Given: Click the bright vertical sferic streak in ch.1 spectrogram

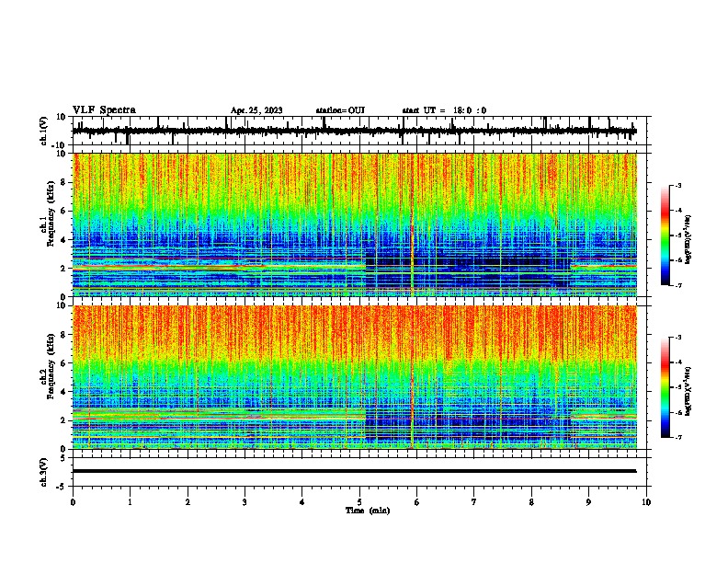Looking at the screenshot, I should tap(412, 224).
